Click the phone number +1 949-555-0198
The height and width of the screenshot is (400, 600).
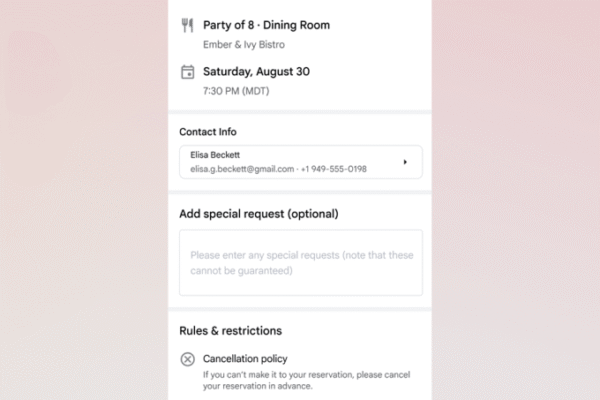334,169
